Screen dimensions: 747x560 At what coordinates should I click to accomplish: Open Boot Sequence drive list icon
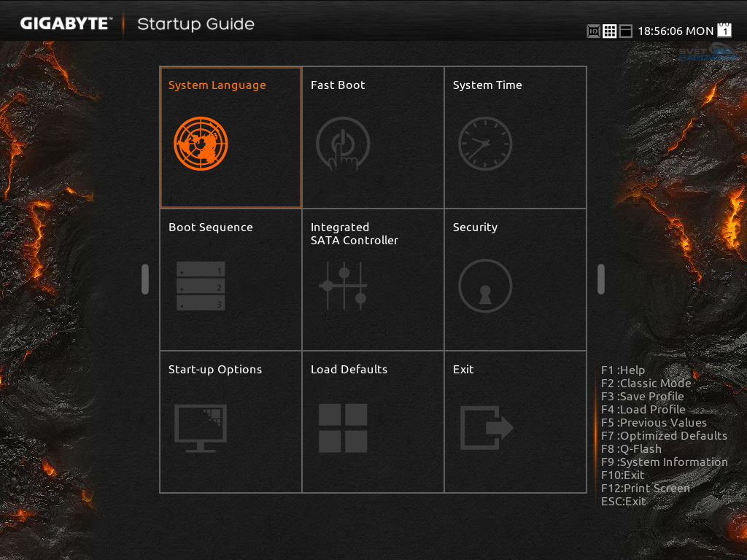pos(199,286)
